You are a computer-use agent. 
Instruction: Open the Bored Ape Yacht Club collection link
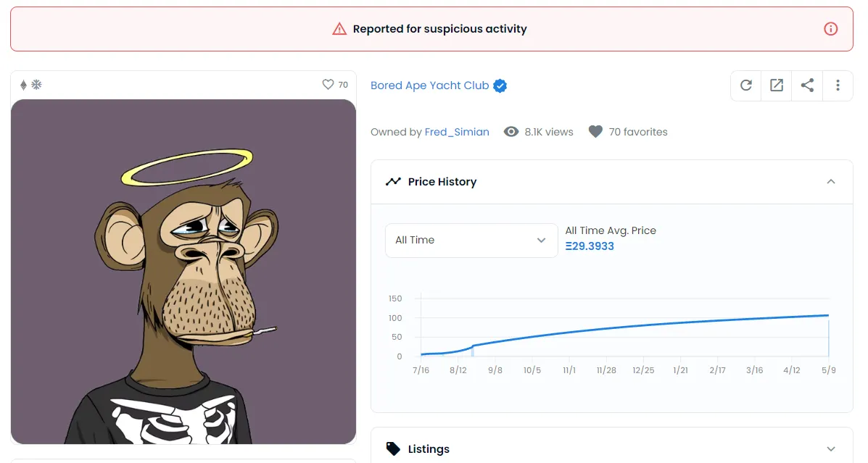click(x=429, y=85)
